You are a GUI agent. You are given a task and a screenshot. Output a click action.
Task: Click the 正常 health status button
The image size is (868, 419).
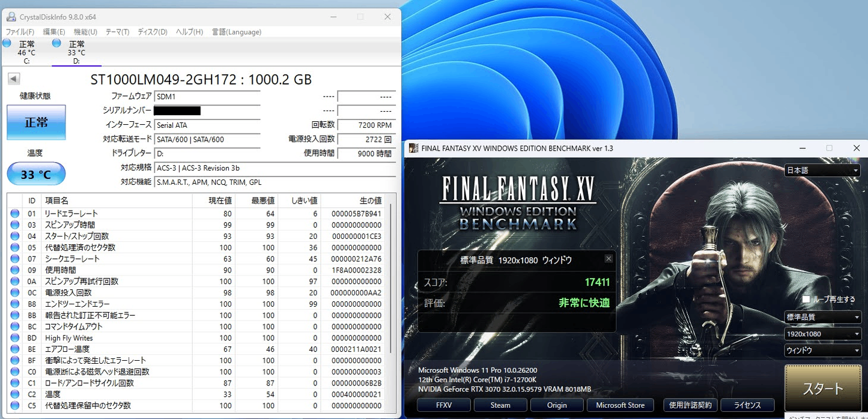[36, 122]
